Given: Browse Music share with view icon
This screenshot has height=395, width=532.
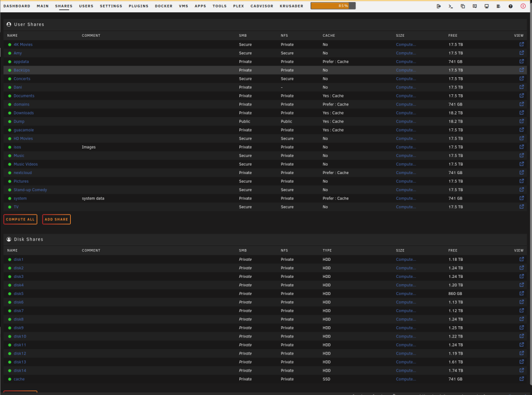Looking at the screenshot, I should point(521,155).
